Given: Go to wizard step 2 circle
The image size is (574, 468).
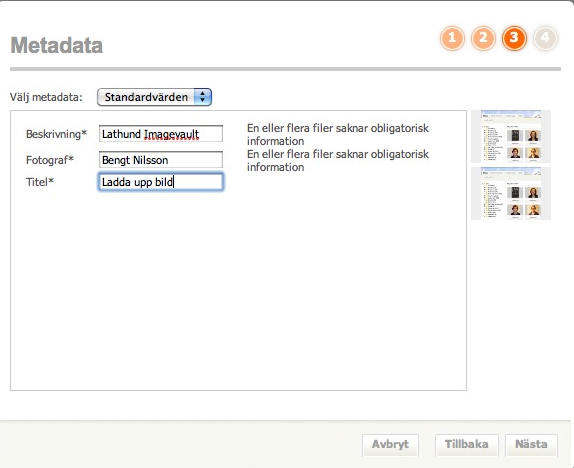Looking at the screenshot, I should click(x=483, y=38).
